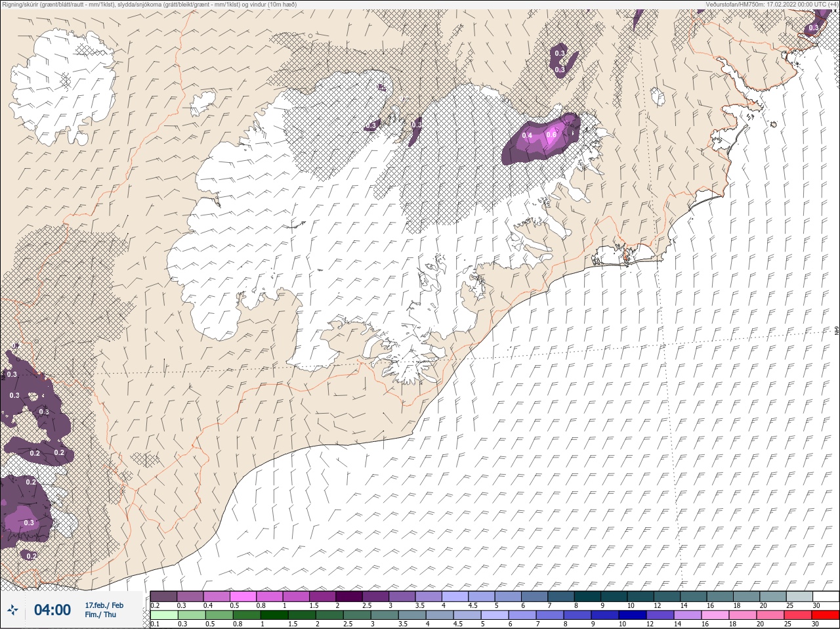Click the compass star icon beside 04:00
This screenshot has height=629, width=840.
pyautogui.click(x=12, y=610)
